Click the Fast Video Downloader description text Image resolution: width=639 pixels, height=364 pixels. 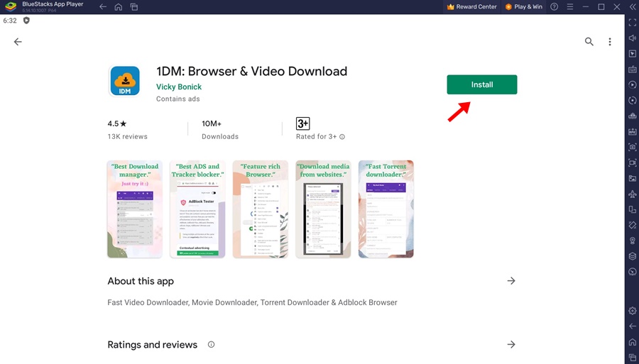pyautogui.click(x=252, y=302)
